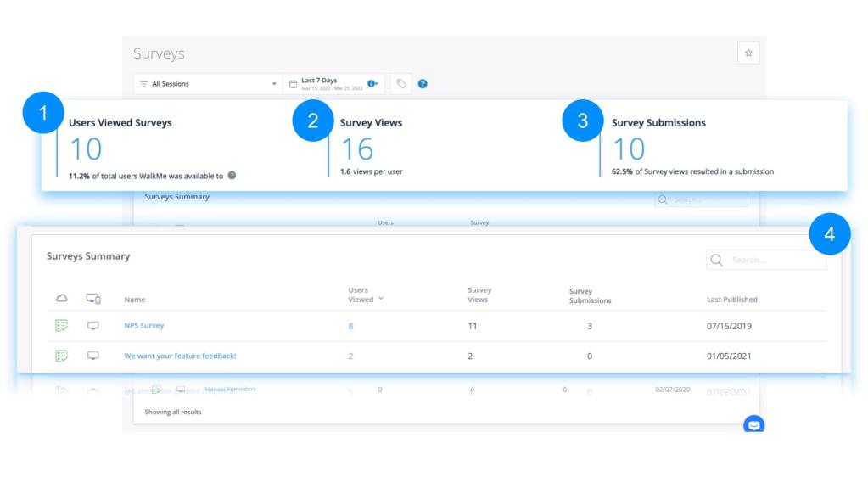Click the search magnifier in Surveys Summary
868x494 pixels.
717,260
